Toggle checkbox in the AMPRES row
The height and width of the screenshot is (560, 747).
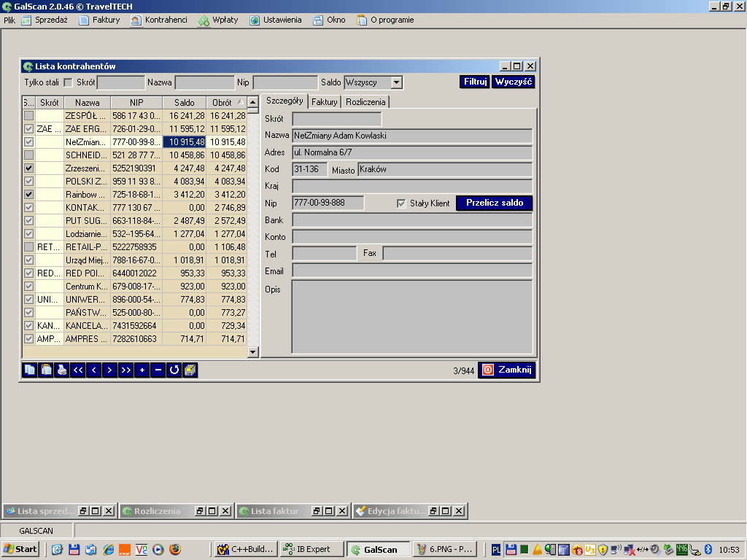28,338
